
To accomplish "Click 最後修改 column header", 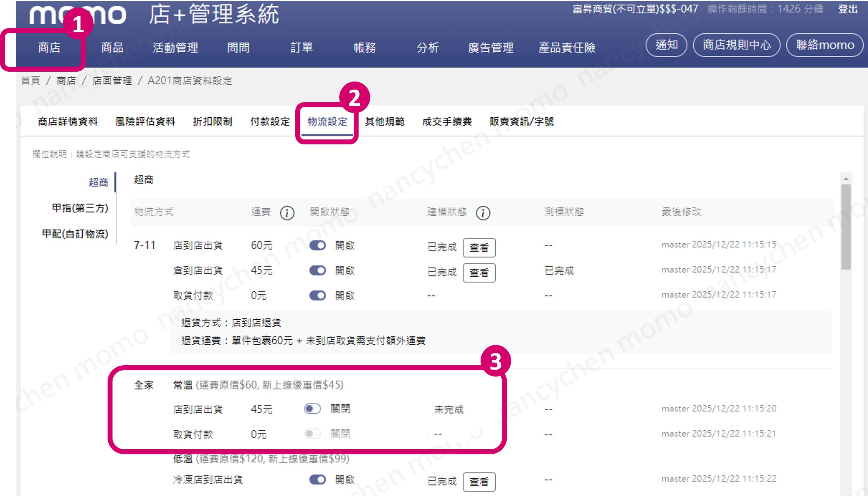I will pos(681,212).
